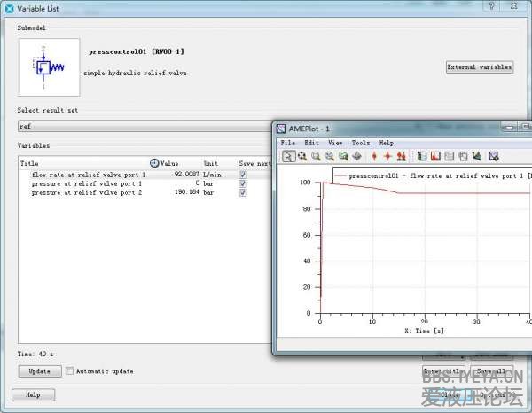Click the relief valve submodel icon
The height and width of the screenshot is (413, 532).
coord(43,68)
